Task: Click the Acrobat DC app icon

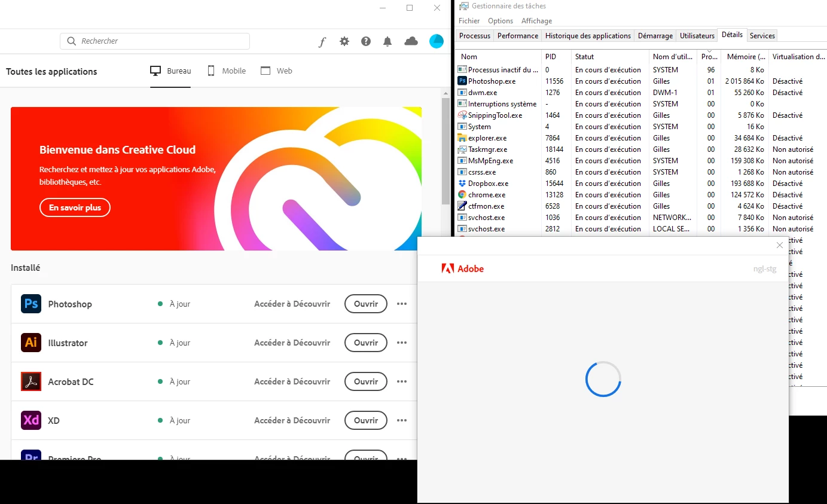Action: coord(31,381)
